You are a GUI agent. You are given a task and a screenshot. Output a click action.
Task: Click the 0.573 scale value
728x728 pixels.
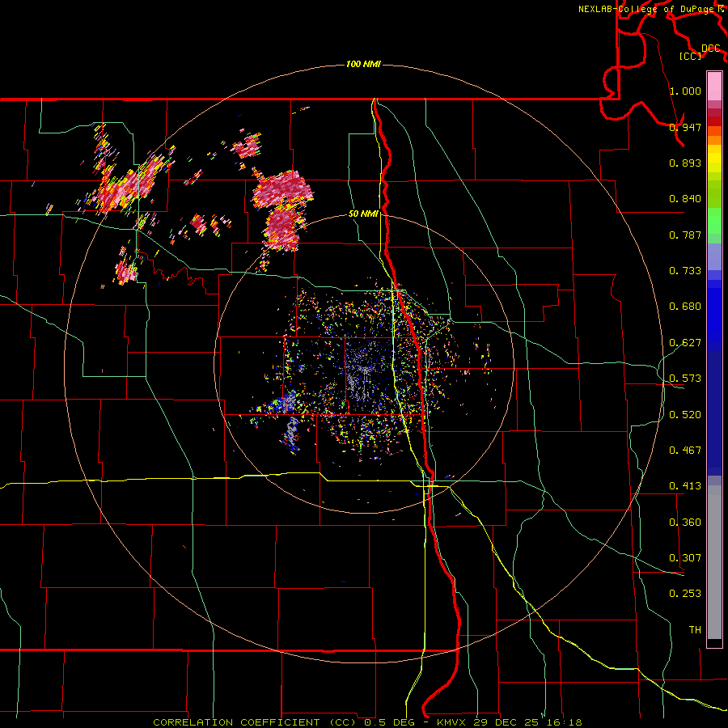coord(685,379)
